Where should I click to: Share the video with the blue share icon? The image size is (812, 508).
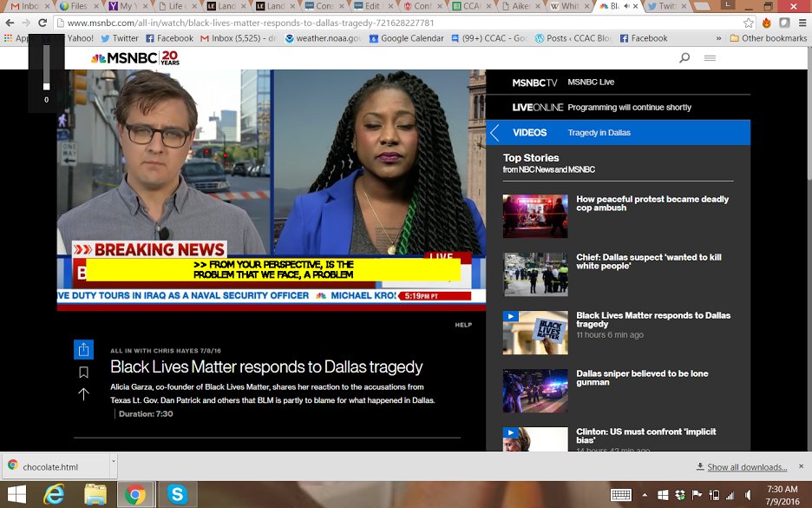tap(83, 350)
